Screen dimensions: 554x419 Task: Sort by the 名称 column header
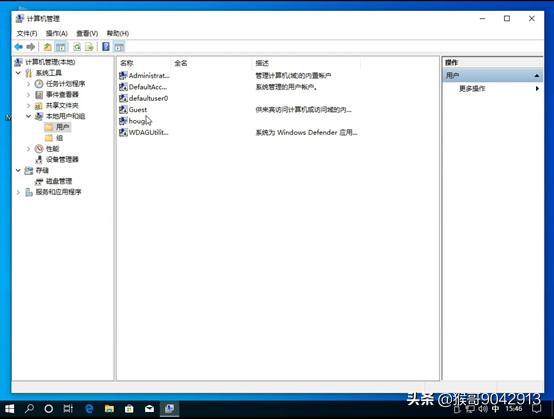coord(144,63)
